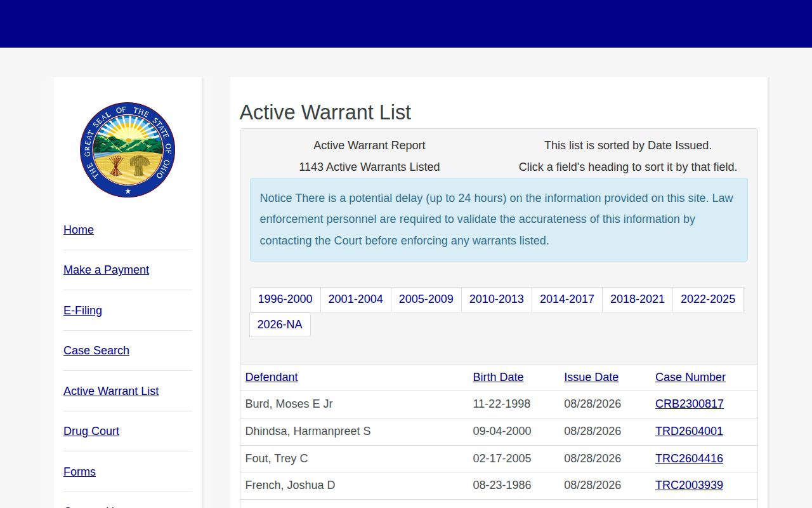Show warrants from 2014-2017
Screen dimensions: 812x508
coord(567,299)
